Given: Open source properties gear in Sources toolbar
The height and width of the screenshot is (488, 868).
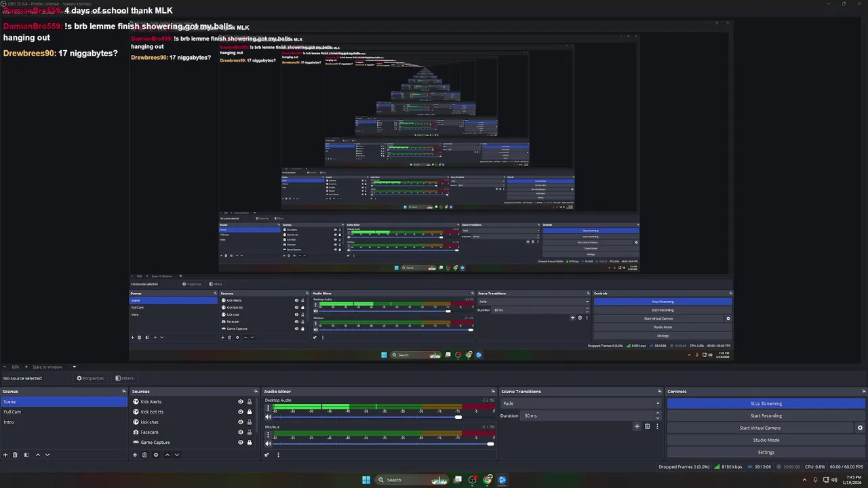Looking at the screenshot, I should pyautogui.click(x=156, y=455).
